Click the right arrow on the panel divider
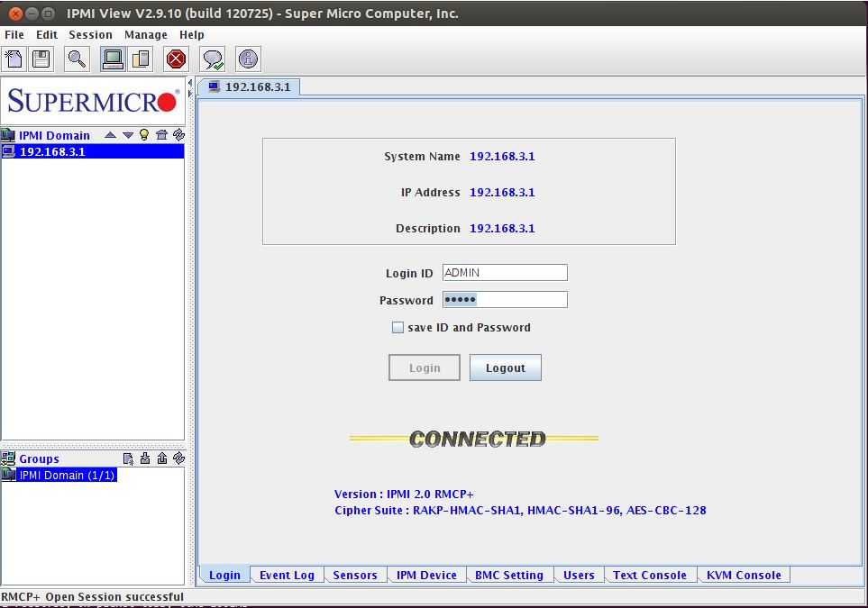Screen dimensions: 868x608 tap(190, 94)
